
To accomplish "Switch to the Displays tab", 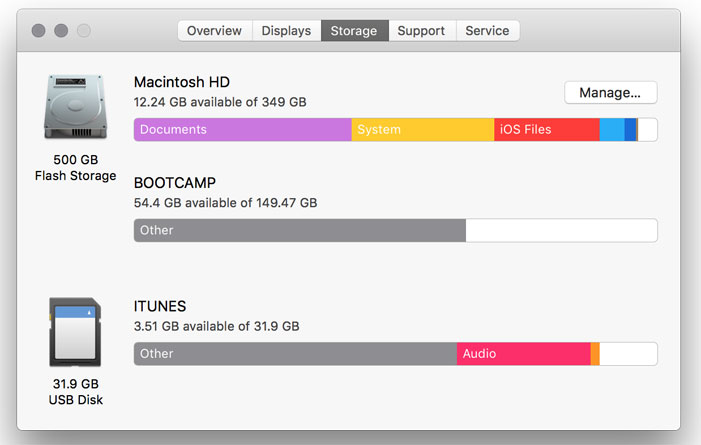I will pos(286,31).
